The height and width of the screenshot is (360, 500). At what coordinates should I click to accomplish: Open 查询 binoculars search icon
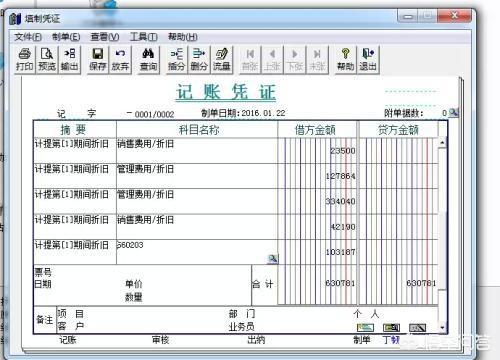point(148,60)
